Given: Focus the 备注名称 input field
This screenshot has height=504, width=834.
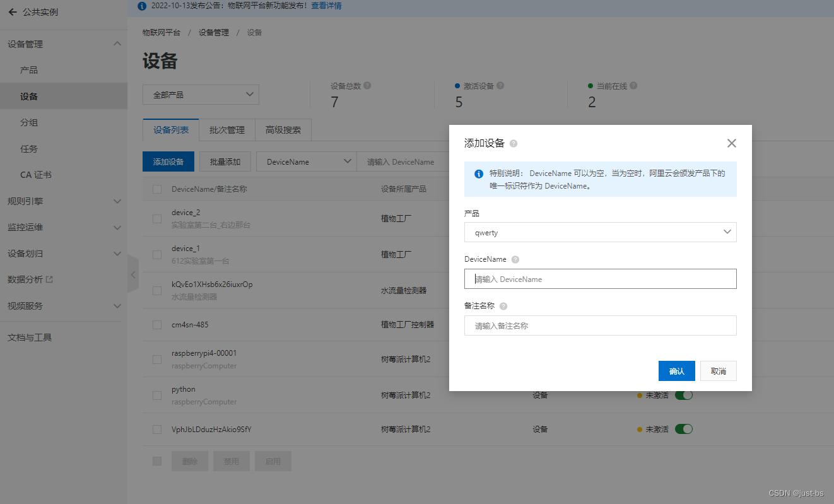Looking at the screenshot, I should point(601,325).
